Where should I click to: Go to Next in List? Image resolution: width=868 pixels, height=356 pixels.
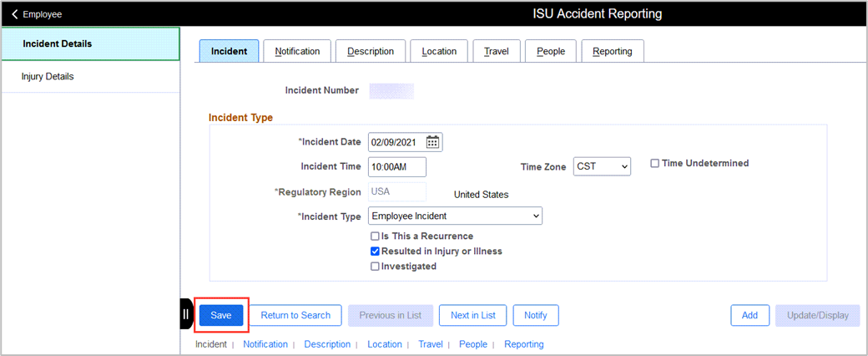pos(472,315)
